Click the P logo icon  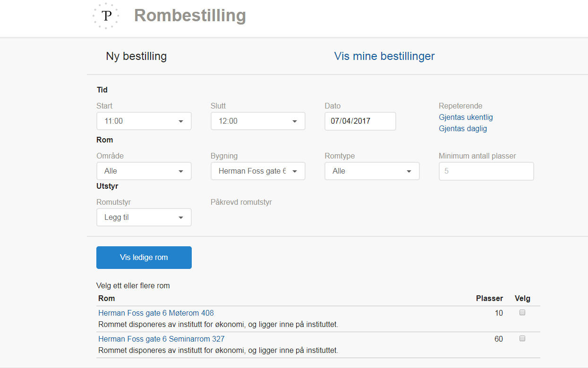click(x=106, y=16)
